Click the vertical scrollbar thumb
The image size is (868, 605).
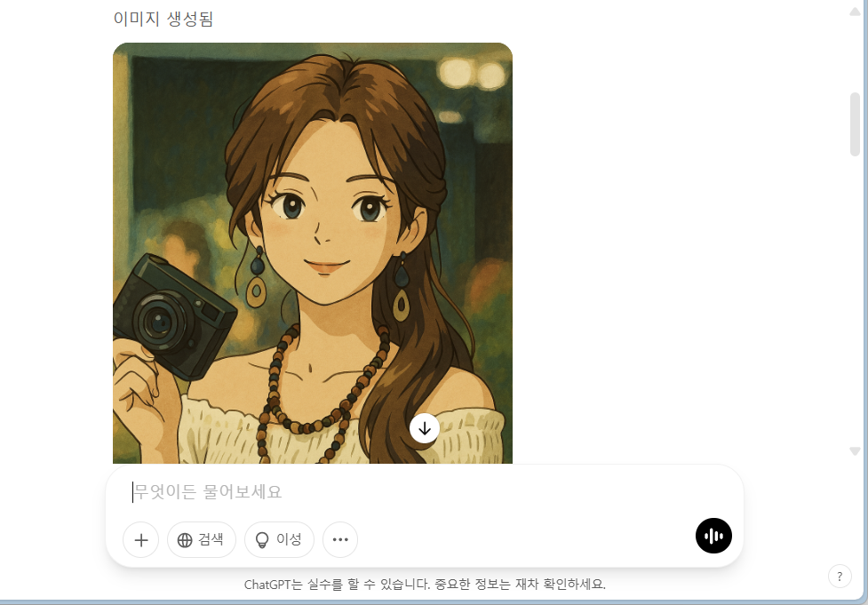point(855,124)
